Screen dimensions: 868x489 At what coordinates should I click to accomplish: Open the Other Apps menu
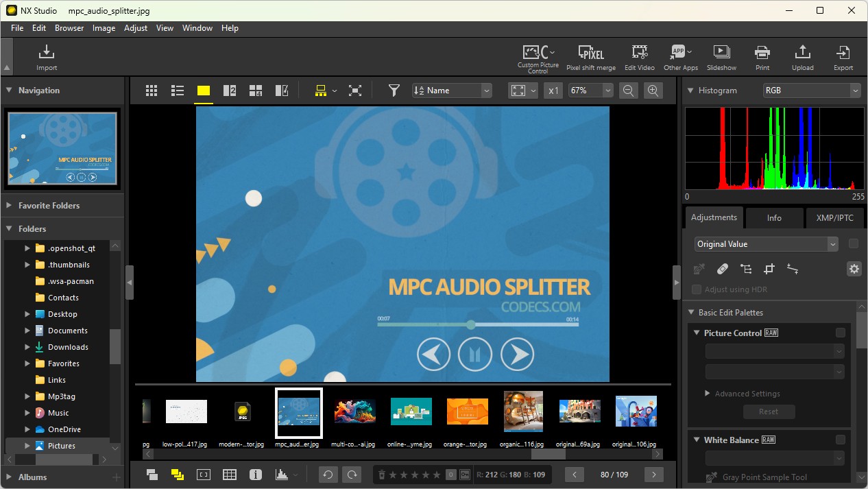click(680, 58)
